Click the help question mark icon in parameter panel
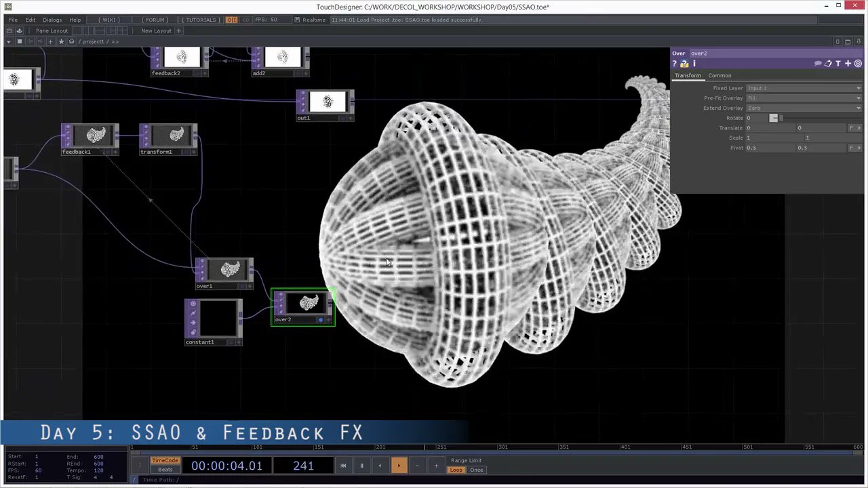 [x=674, y=63]
